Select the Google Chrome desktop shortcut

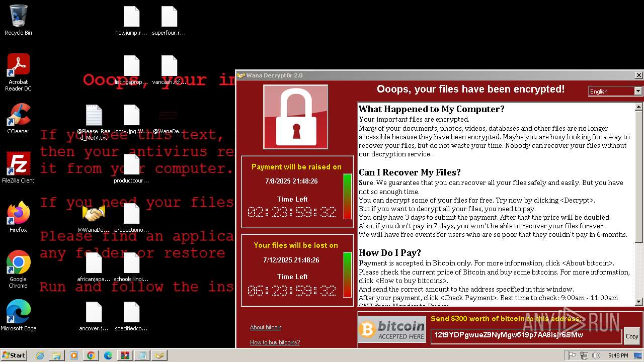click(18, 269)
